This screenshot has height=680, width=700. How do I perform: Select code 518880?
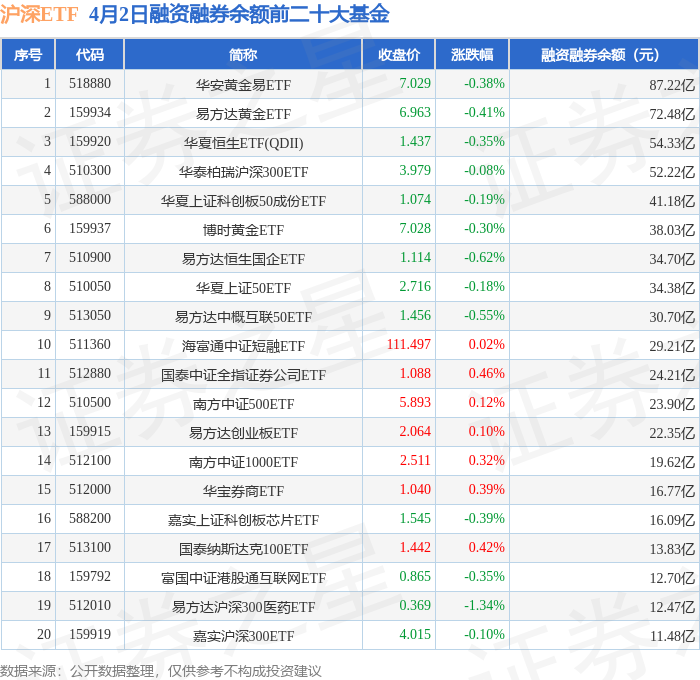90,83
